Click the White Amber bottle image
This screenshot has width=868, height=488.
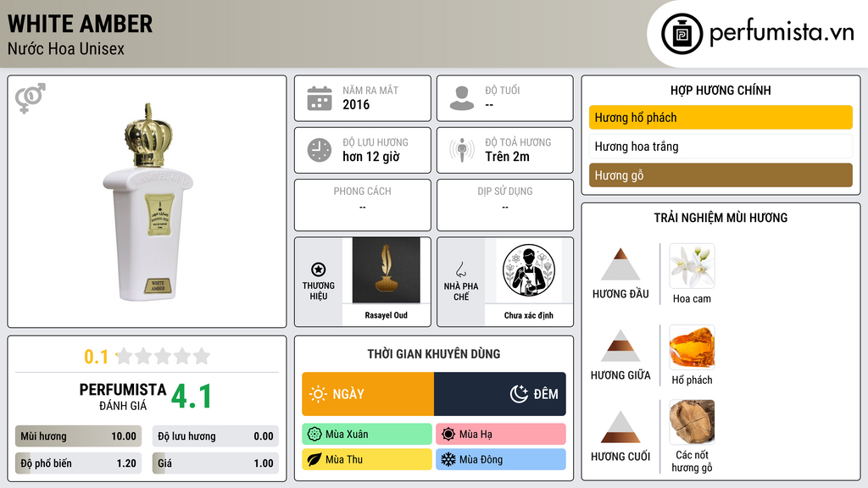[x=147, y=202]
